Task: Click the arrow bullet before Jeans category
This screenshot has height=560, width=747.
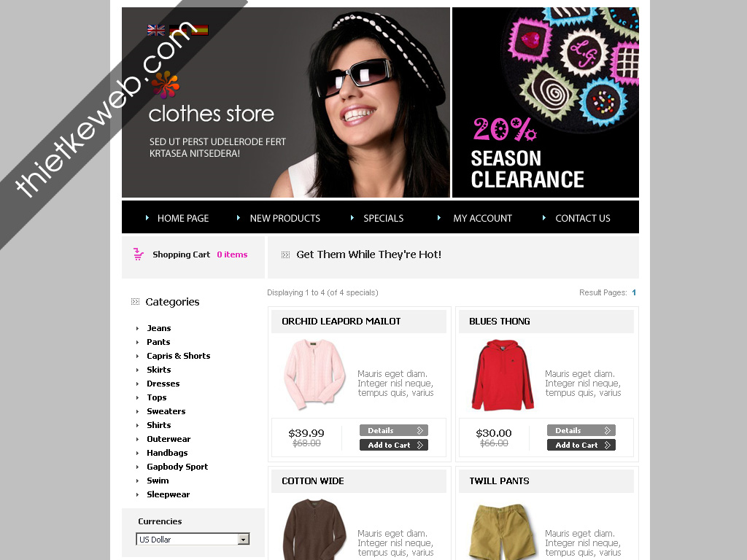Action: (x=137, y=329)
